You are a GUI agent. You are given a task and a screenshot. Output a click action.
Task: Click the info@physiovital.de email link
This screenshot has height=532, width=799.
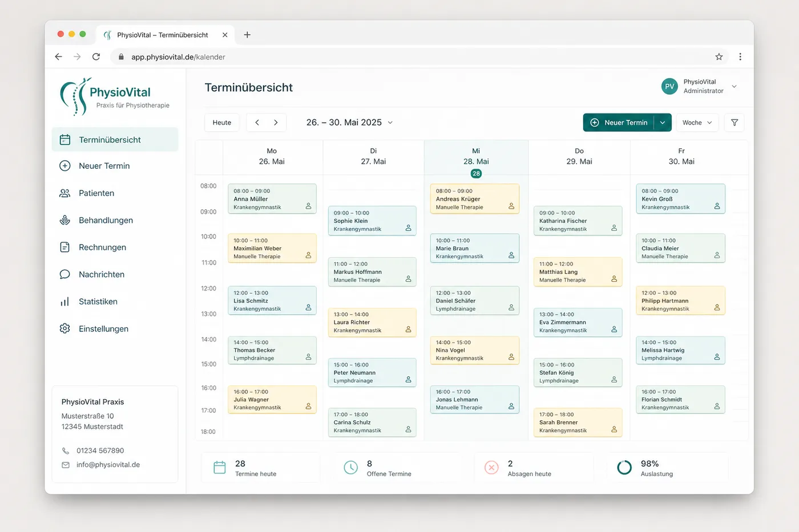click(x=108, y=465)
